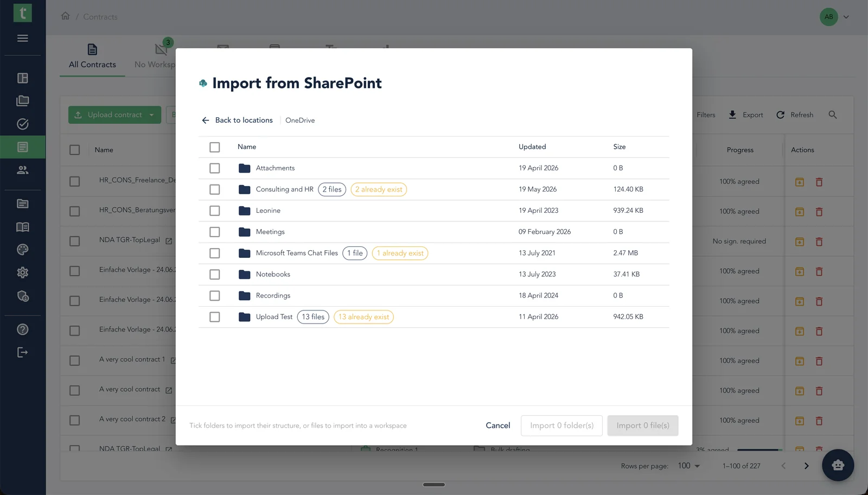Open the tasks checkmark icon in sidebar
The width and height of the screenshot is (868, 495).
point(22,124)
